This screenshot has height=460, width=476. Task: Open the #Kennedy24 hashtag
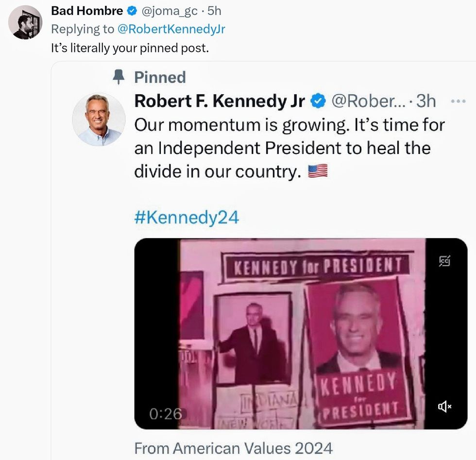pyautogui.click(x=187, y=218)
